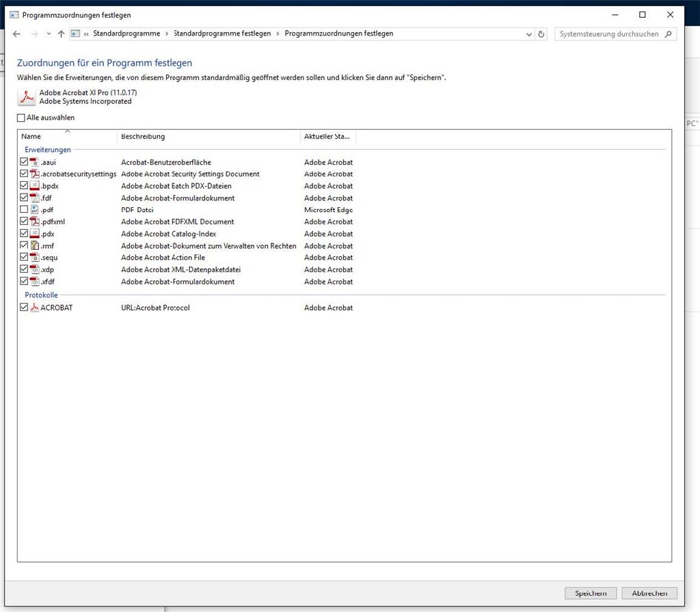The image size is (700, 612).
Task: Select Adobe Acrobat XML-Datenpaketdatei description
Action: tap(180, 269)
